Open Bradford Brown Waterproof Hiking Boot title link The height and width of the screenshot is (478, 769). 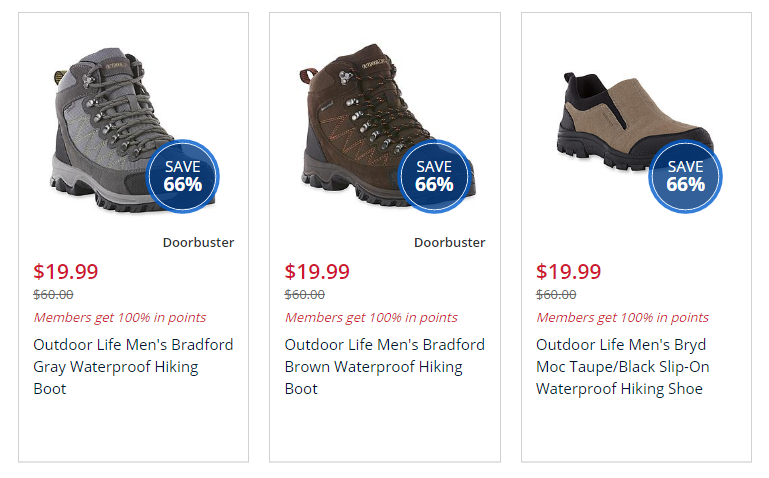[384, 366]
